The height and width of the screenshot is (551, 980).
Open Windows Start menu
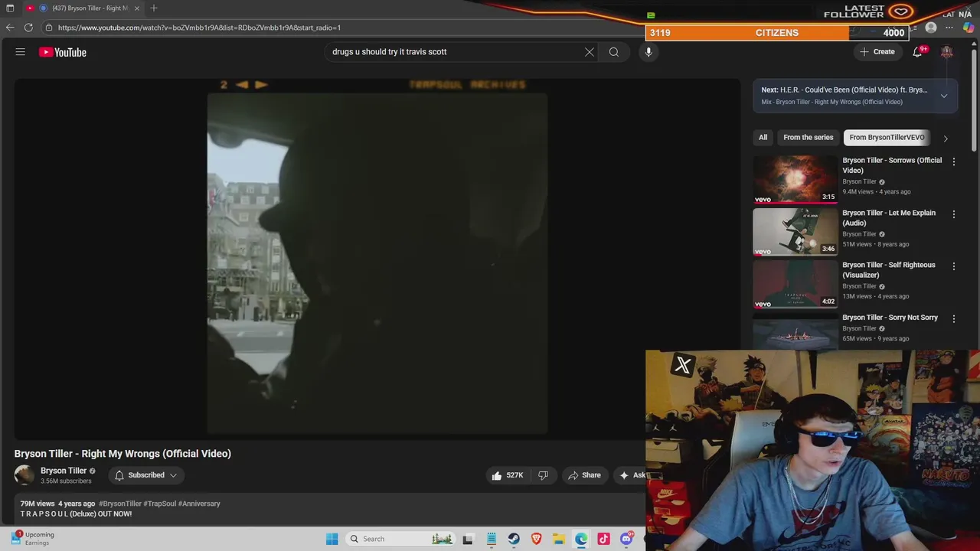pos(332,539)
